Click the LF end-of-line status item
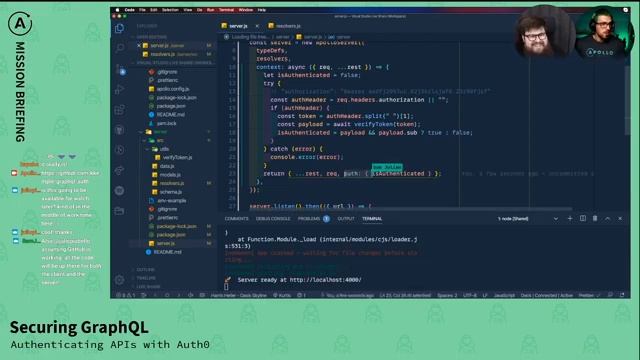The height and width of the screenshot is (360, 640). pos(485,295)
